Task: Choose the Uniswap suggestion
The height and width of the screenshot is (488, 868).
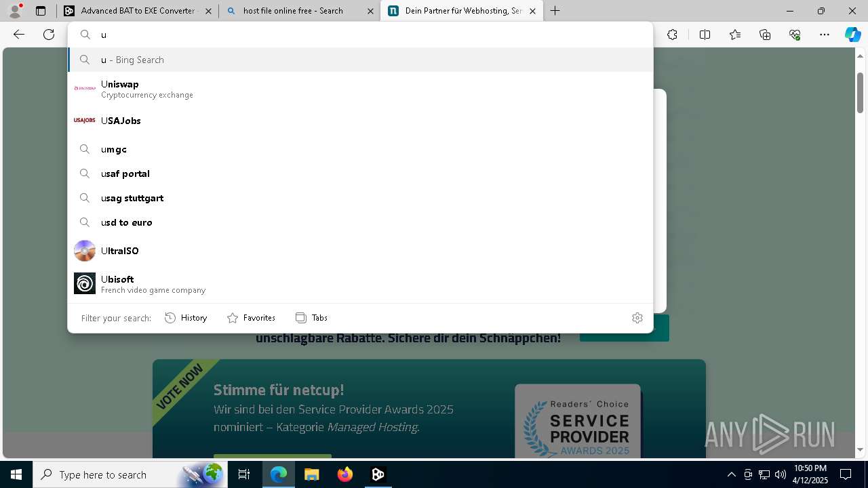Action: (x=360, y=89)
